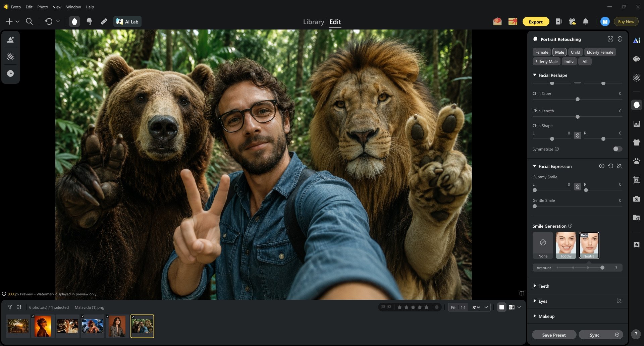Click the sort order icon in filmstrip bar
Image resolution: width=644 pixels, height=346 pixels.
coord(19,307)
